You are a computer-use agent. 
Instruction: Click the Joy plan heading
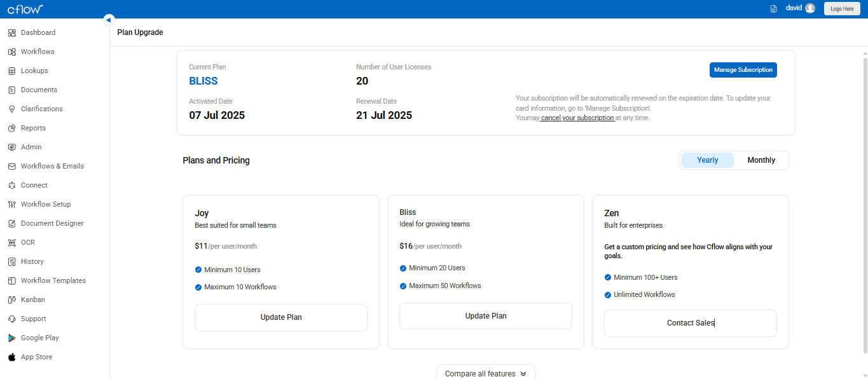click(202, 213)
